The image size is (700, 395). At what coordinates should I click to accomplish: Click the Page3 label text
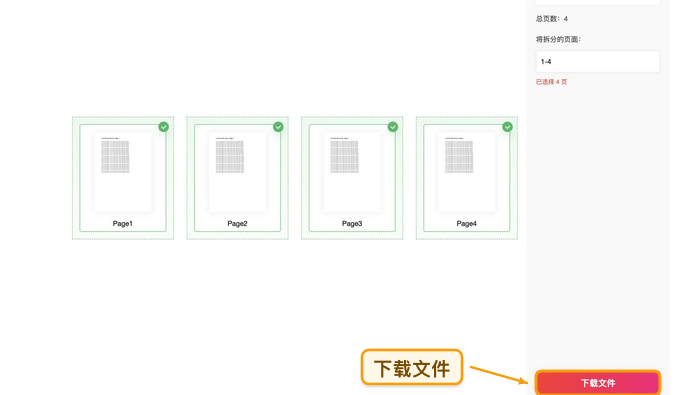pyautogui.click(x=352, y=224)
